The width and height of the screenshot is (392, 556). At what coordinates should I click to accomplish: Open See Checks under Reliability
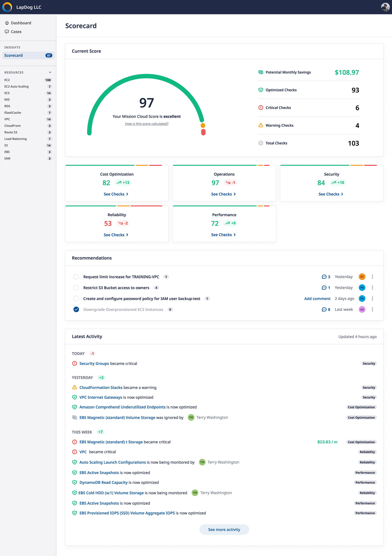116,235
